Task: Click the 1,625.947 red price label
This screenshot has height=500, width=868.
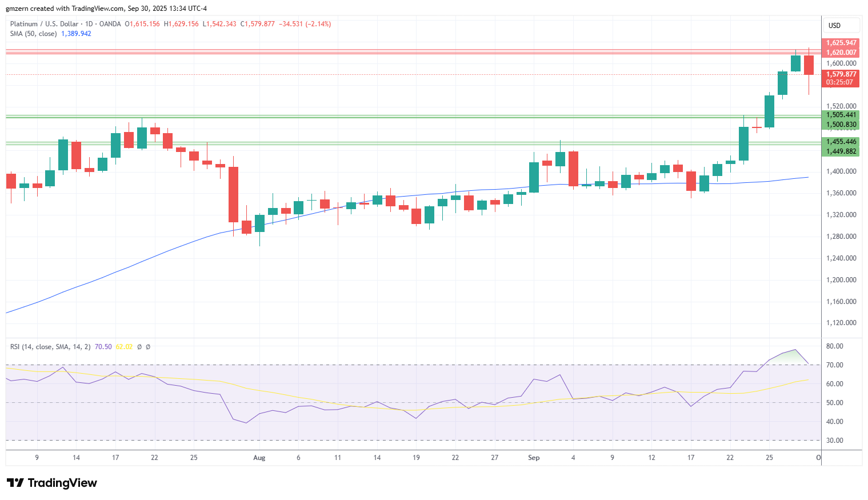Action: click(841, 43)
